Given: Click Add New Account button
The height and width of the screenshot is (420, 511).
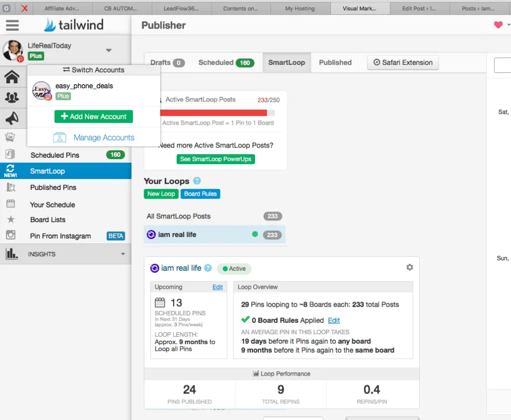Looking at the screenshot, I should (x=93, y=117).
